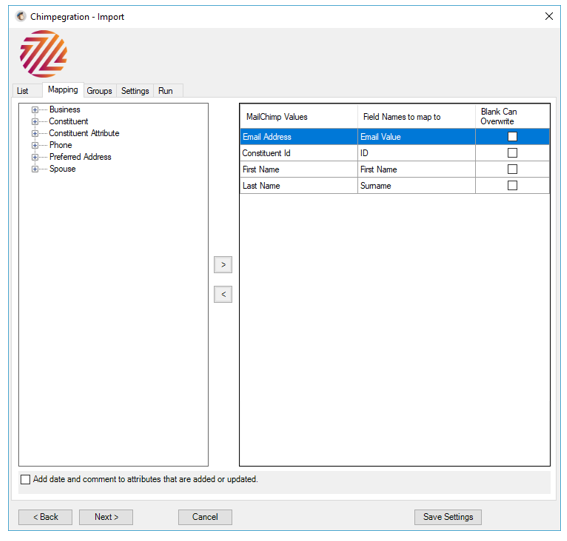Click the Save Settings button
Image resolution: width=567 pixels, height=541 pixels.
pos(448,517)
